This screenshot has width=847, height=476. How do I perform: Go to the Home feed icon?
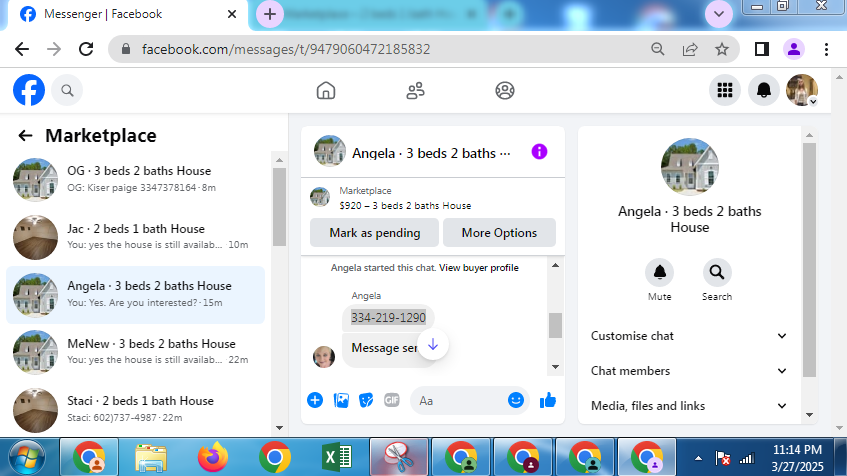(x=326, y=90)
